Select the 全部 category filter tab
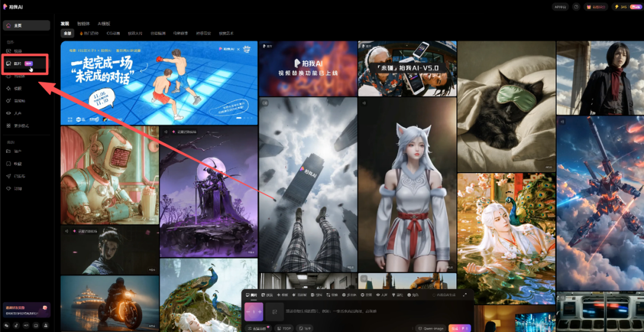The height and width of the screenshot is (332, 644). 67,33
